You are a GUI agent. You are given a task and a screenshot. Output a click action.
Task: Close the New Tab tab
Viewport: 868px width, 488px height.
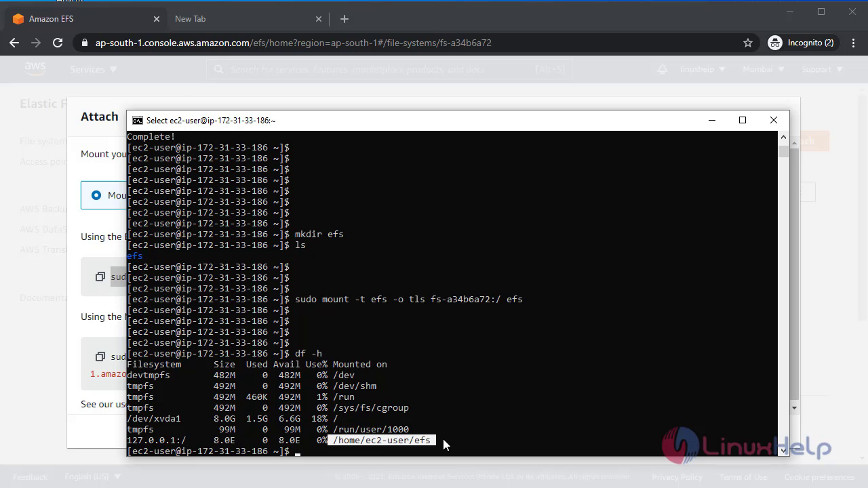tap(319, 19)
